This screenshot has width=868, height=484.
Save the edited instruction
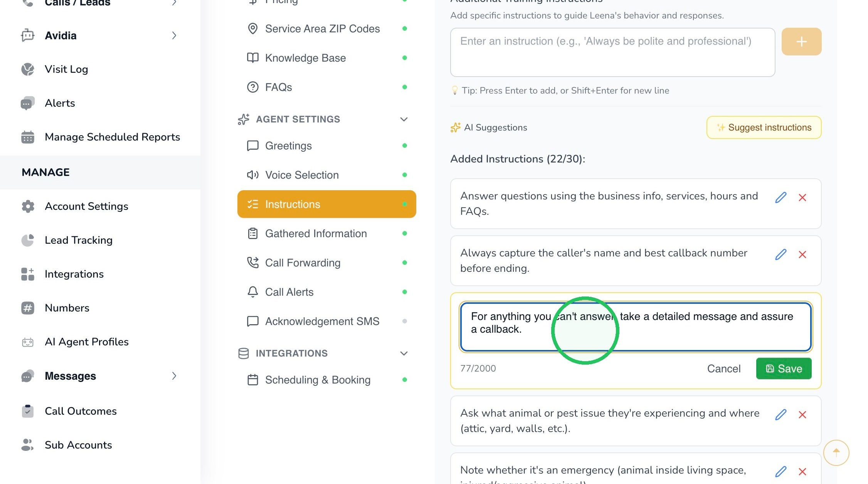tap(784, 368)
